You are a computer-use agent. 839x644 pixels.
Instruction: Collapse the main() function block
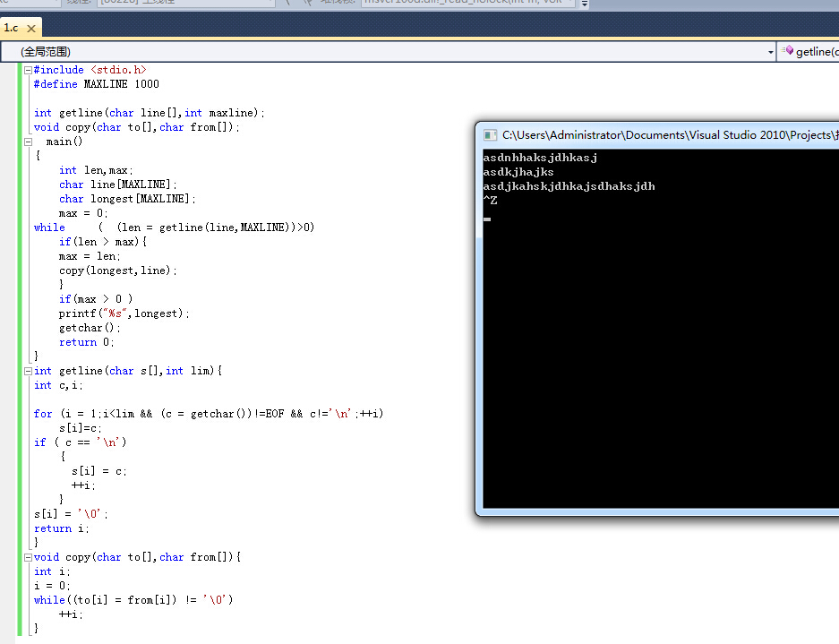tap(28, 142)
